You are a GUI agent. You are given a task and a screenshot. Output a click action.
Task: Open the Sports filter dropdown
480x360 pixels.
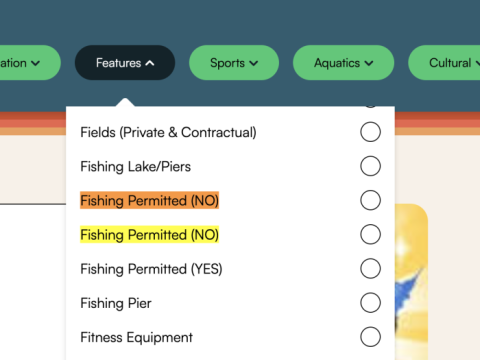pyautogui.click(x=234, y=63)
